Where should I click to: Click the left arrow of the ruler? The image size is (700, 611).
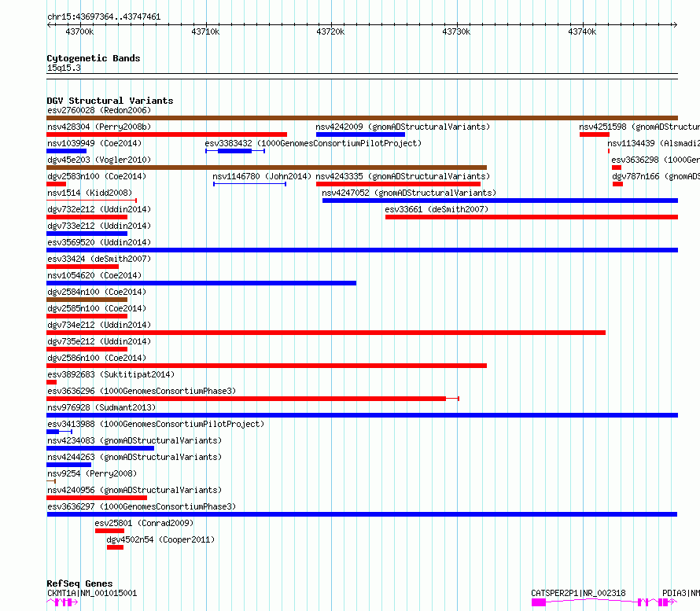(x=49, y=25)
